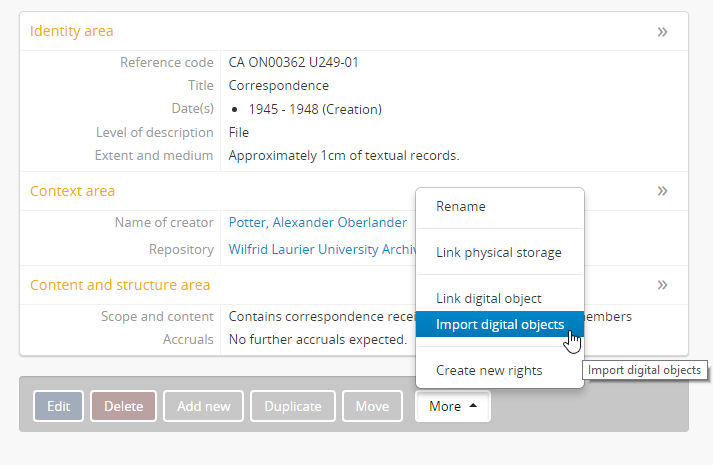The width and height of the screenshot is (713, 465).
Task: Click the Context area double-chevron icon
Action: (662, 191)
